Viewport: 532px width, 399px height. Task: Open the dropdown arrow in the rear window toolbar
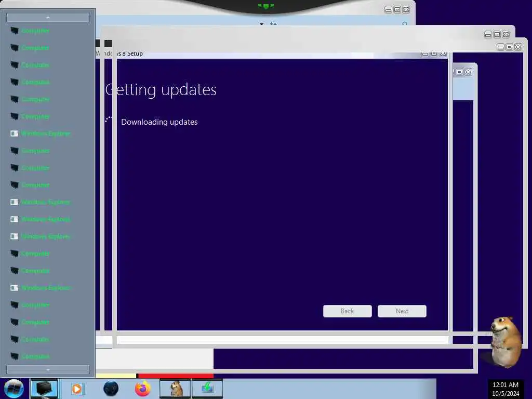[262, 24]
